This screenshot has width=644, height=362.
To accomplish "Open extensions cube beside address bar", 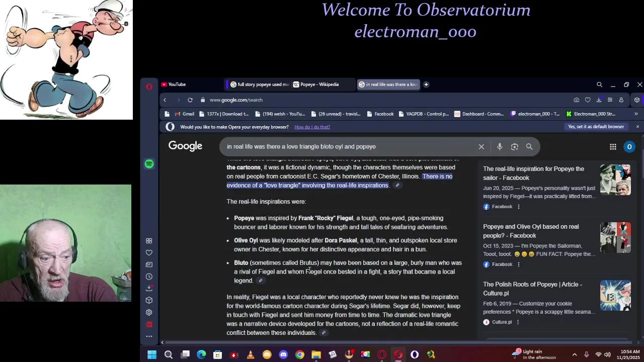I will [x=637, y=100].
